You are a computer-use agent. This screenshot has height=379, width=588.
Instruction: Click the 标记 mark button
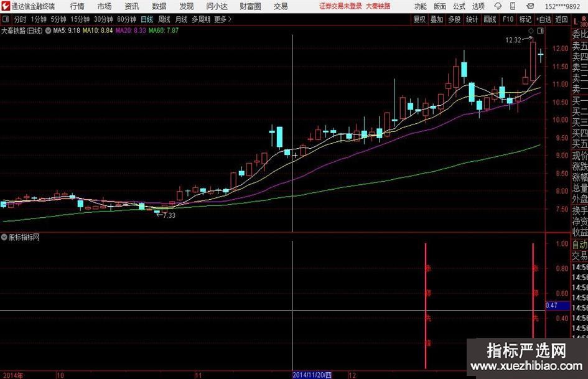[x=525, y=19]
